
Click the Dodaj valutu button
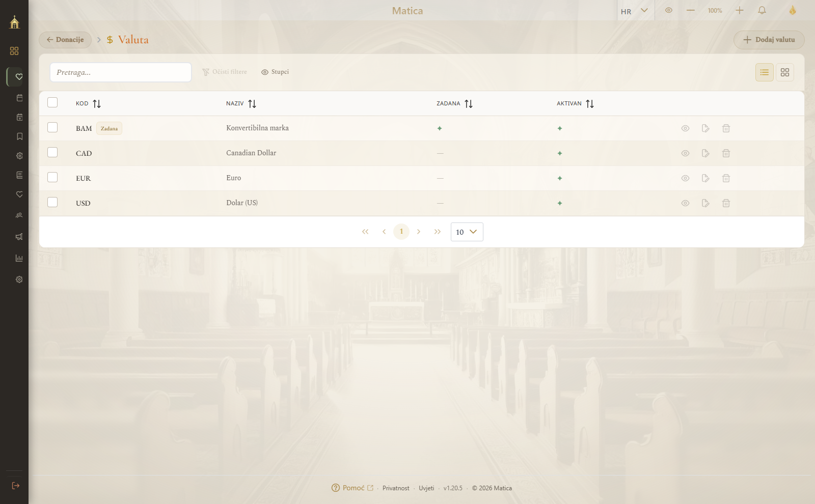(x=769, y=40)
